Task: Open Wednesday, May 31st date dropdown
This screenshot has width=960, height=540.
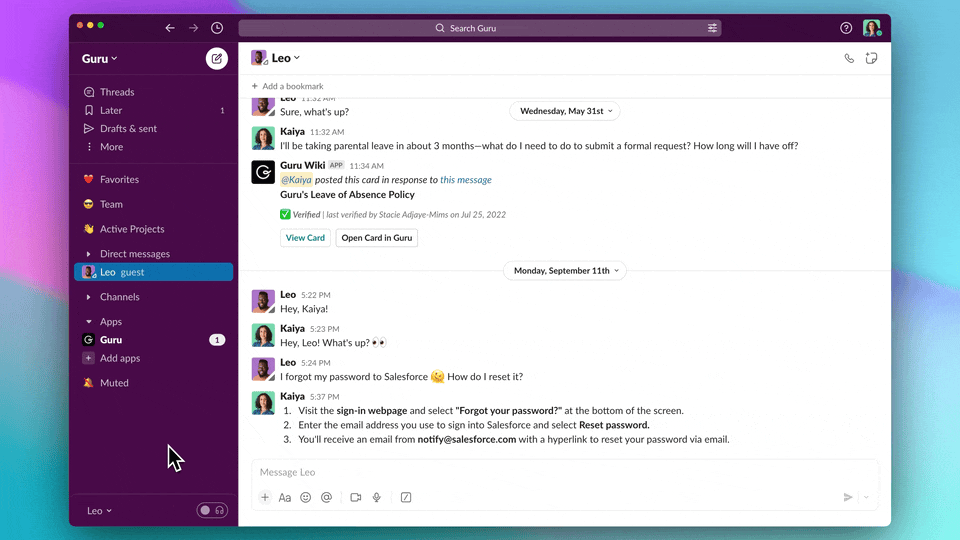Action: (x=565, y=111)
